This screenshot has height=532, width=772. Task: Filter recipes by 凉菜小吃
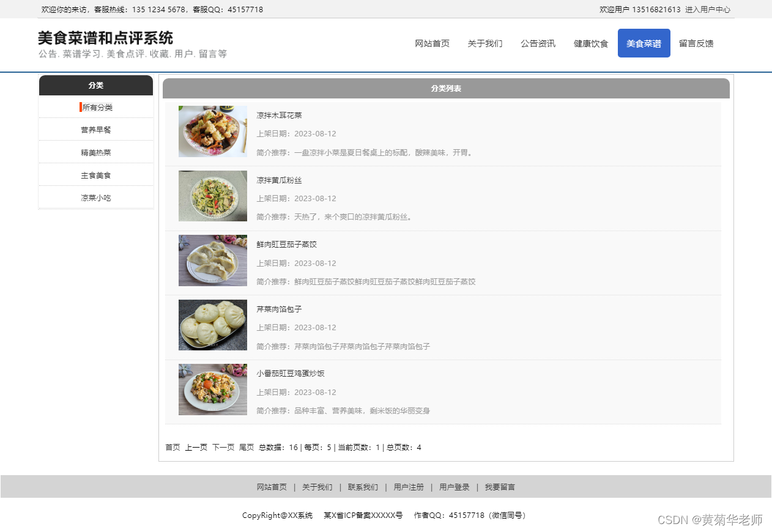(96, 198)
